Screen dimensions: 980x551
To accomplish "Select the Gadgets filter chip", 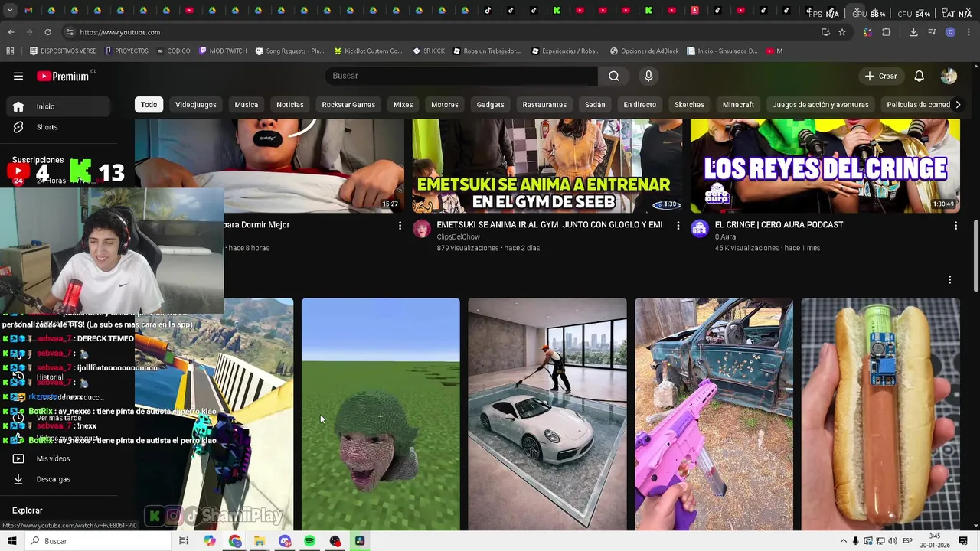I will pyautogui.click(x=491, y=105).
